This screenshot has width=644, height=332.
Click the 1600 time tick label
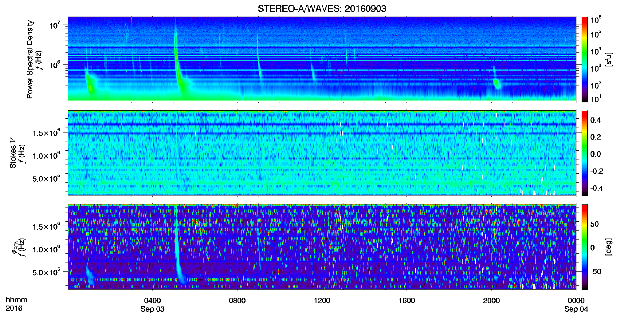(407, 301)
